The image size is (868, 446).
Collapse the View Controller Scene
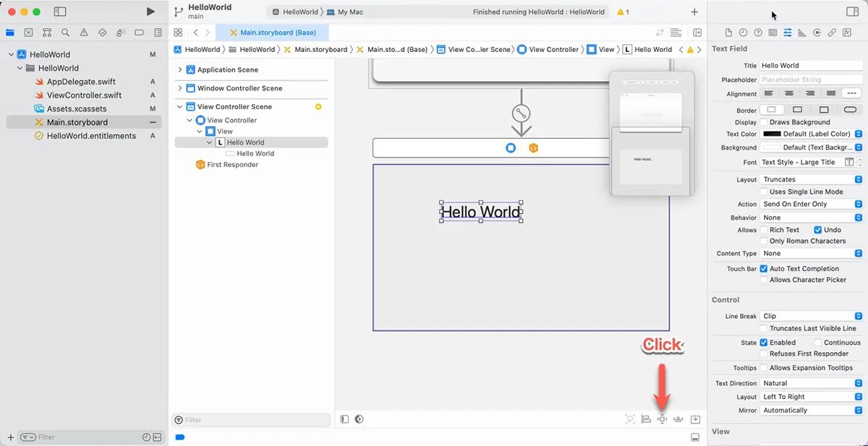180,106
